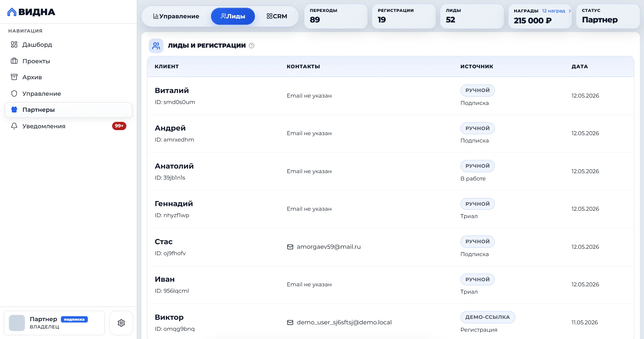This screenshot has width=644, height=339.
Task: Open Архив navigation item
Action: [x=68, y=77]
